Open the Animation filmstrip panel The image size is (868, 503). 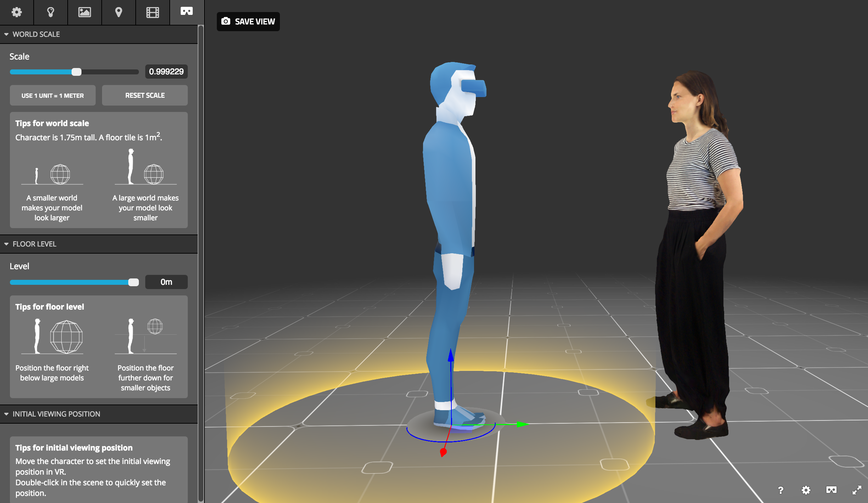[x=152, y=12]
